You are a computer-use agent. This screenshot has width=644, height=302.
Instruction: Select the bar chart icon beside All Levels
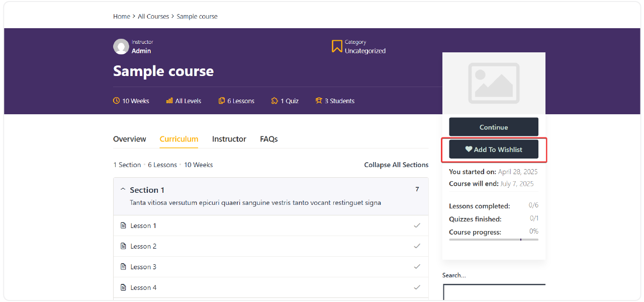pos(169,101)
